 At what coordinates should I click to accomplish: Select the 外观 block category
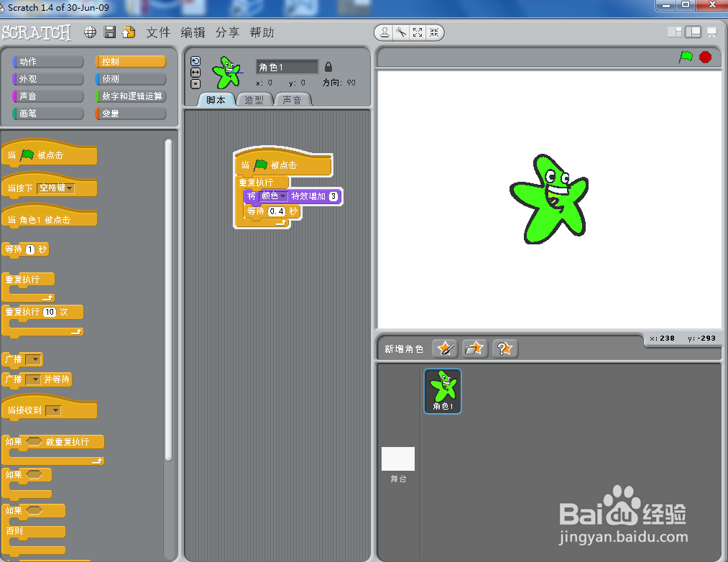coord(48,79)
